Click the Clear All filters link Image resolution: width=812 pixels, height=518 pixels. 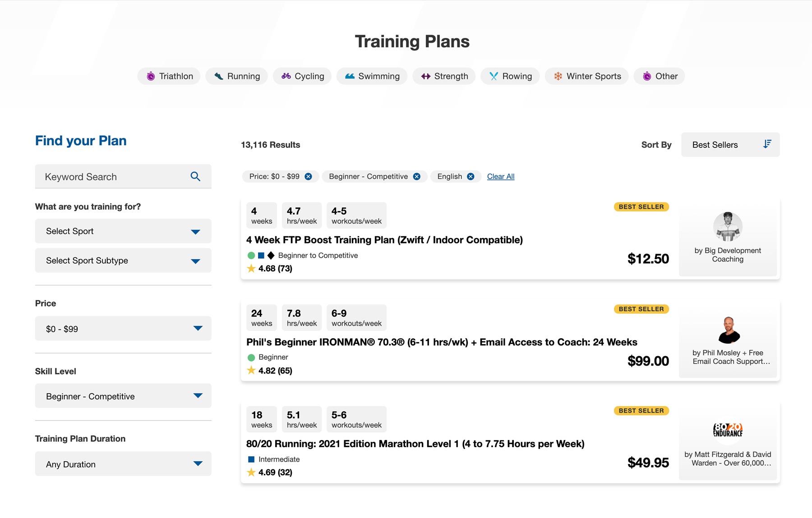coord(501,176)
